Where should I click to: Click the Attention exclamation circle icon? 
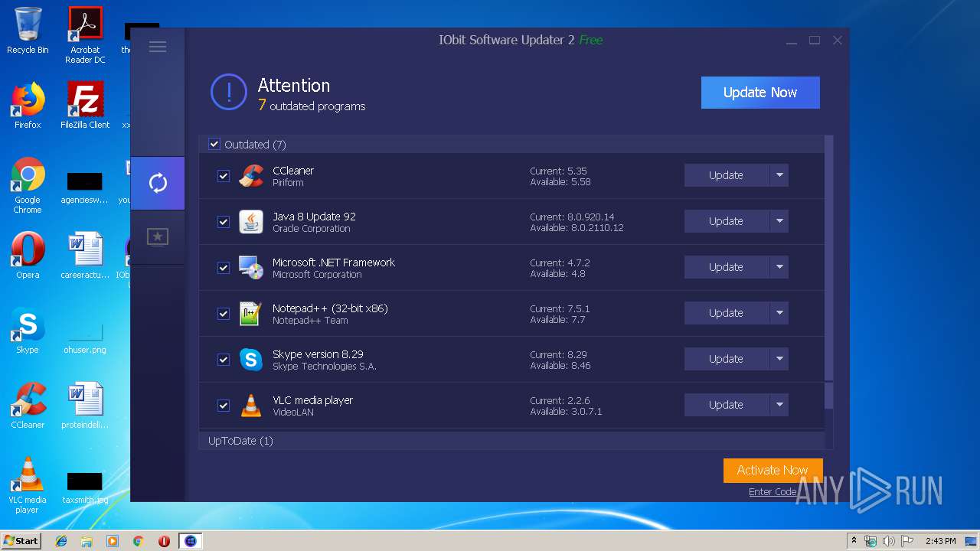click(x=229, y=93)
